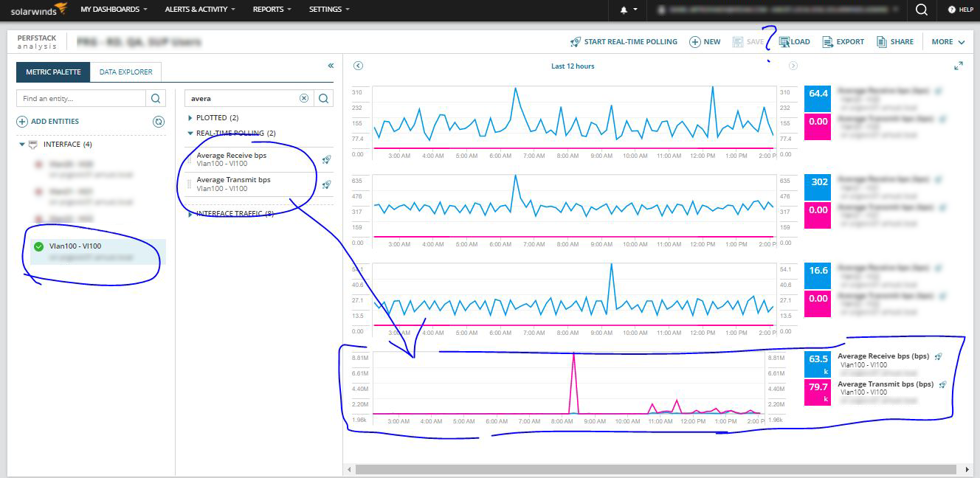Click into the Find an entity field
This screenshot has width=980, height=478.
pyautogui.click(x=82, y=98)
